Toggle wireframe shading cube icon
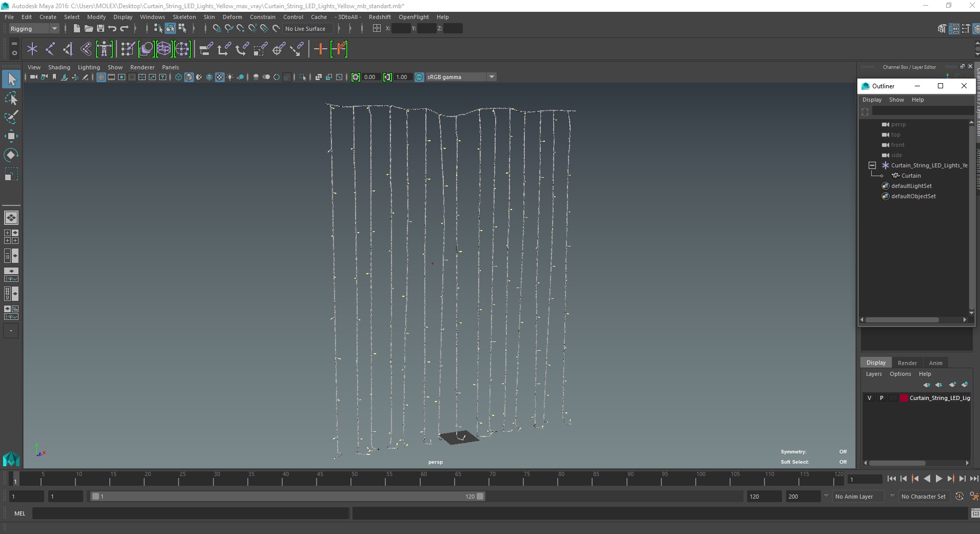The height and width of the screenshot is (534, 980). pos(179,77)
